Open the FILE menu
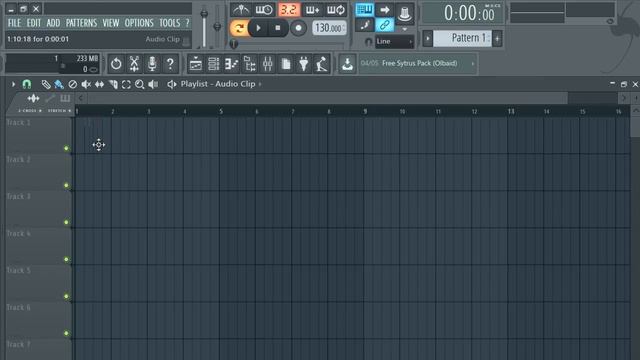The height and width of the screenshot is (360, 640). tap(14, 23)
